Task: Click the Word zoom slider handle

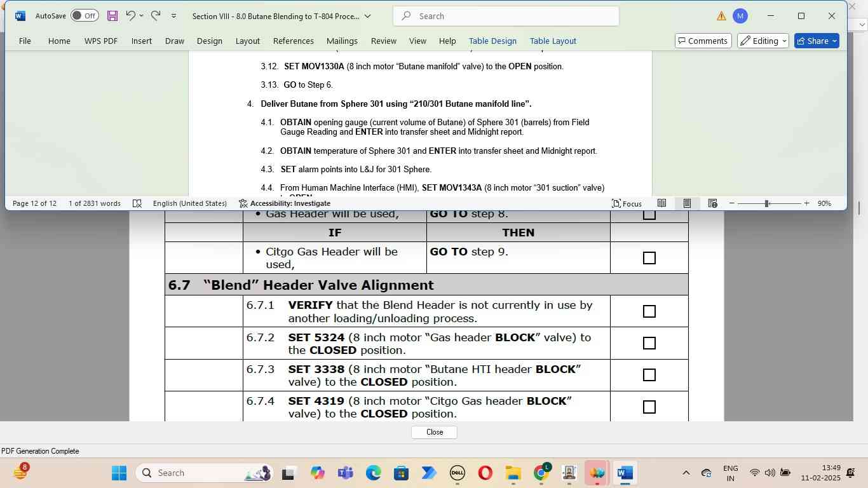Action: tap(767, 203)
